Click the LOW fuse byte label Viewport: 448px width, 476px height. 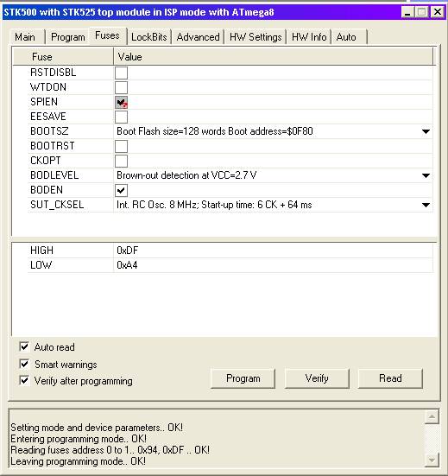(x=41, y=265)
